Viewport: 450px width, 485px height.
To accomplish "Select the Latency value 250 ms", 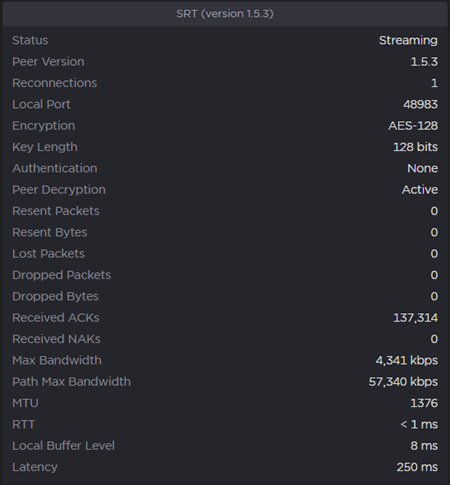I will pyautogui.click(x=417, y=467).
